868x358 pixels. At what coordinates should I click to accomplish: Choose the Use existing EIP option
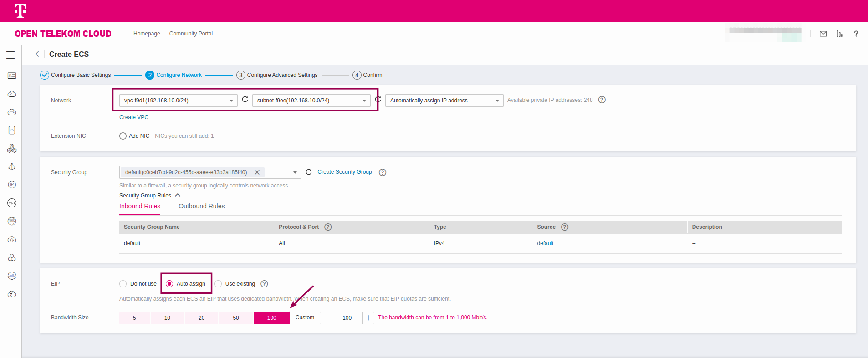click(218, 284)
